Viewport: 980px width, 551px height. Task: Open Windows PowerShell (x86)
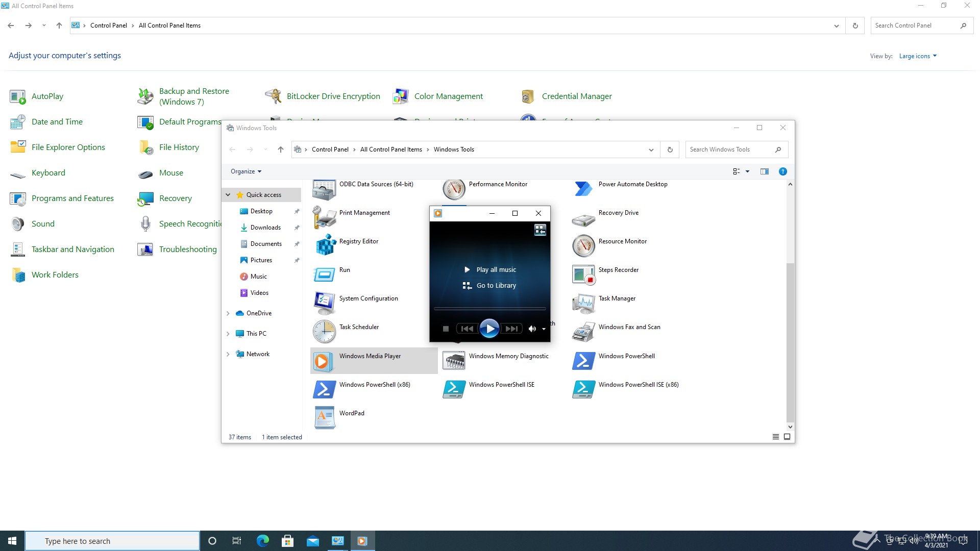tap(374, 385)
